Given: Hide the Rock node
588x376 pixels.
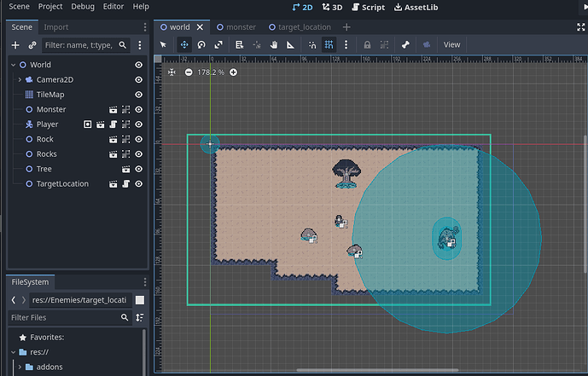Looking at the screenshot, I should (139, 139).
